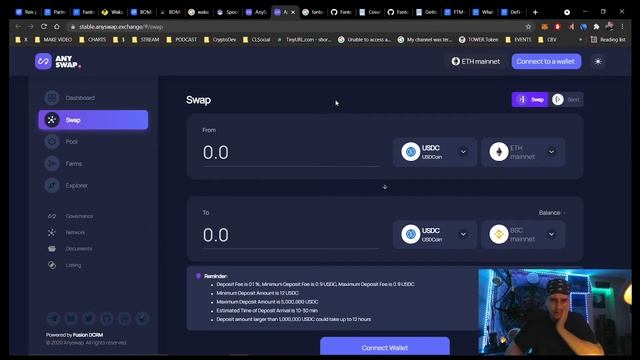The image size is (640, 360).
Task: Open the Reading list
Action: point(608,40)
